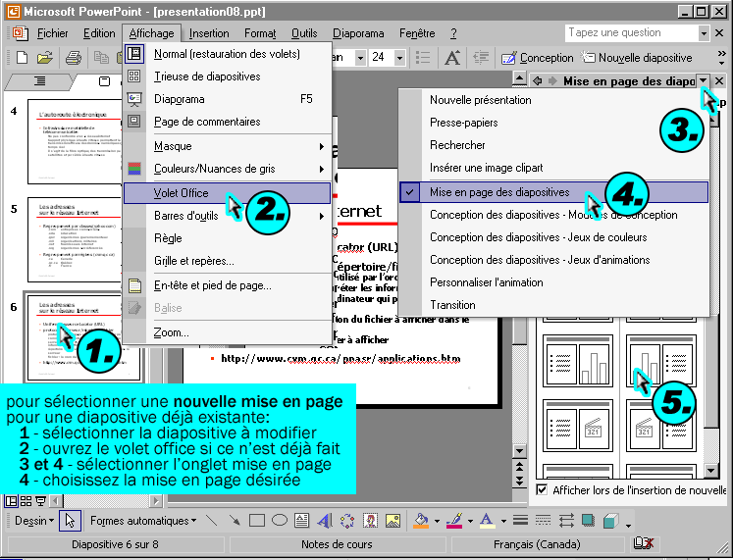The image size is (733, 560).
Task: Open the task pane title dropdown arrow
Action: tap(704, 81)
